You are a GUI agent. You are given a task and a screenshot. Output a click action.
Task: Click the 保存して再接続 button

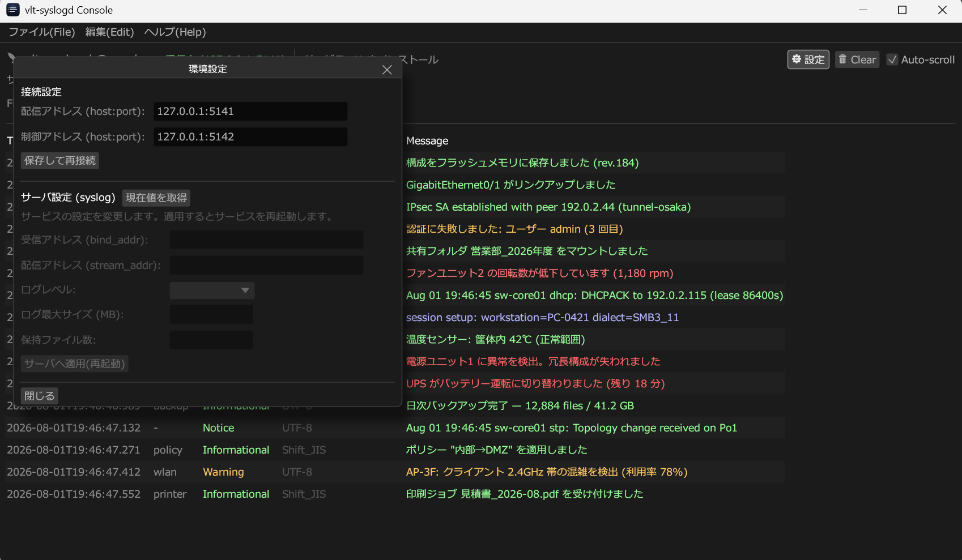[60, 161]
